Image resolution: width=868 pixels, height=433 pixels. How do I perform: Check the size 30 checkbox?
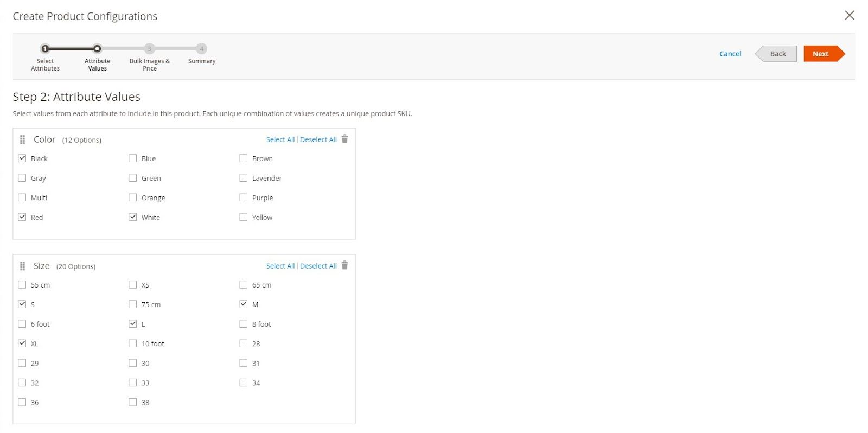click(x=133, y=363)
